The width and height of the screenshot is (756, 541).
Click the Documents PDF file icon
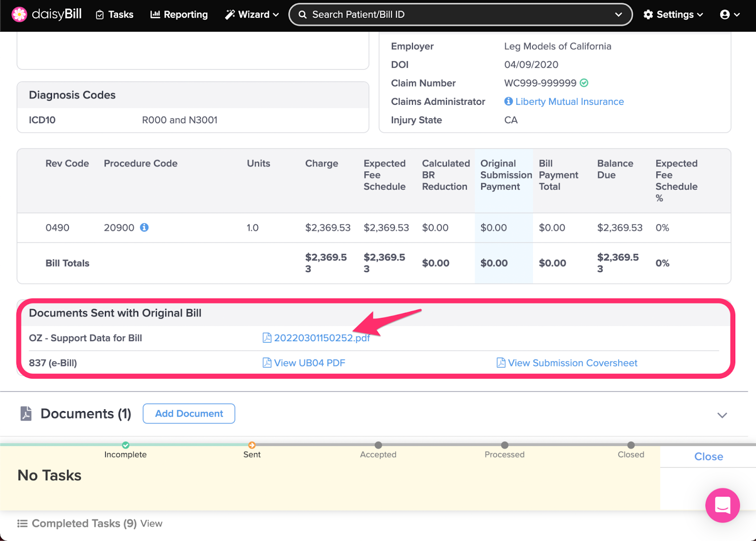pos(26,413)
